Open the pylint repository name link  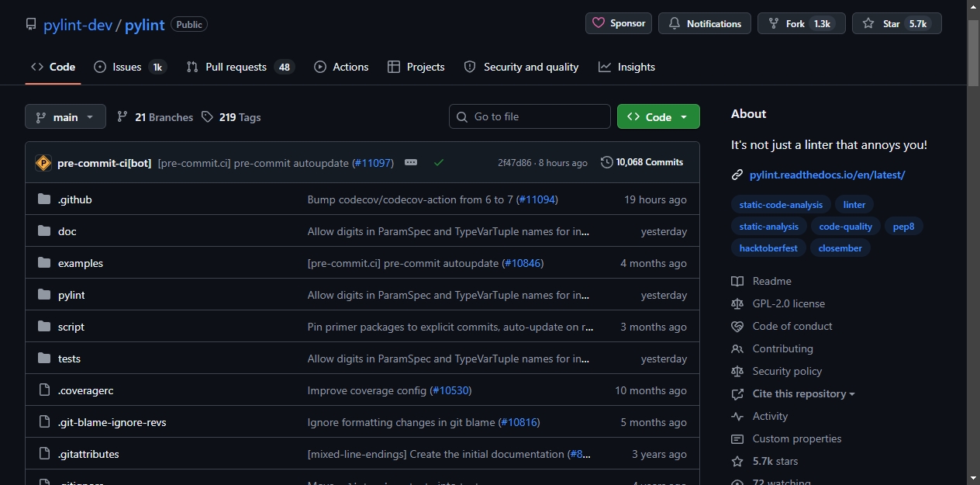click(145, 25)
